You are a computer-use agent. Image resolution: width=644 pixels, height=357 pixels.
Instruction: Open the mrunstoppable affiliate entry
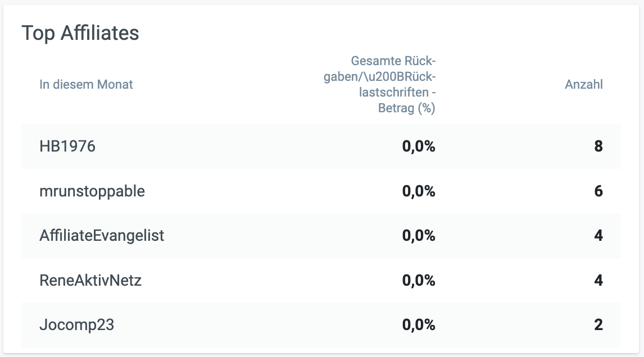tap(92, 191)
